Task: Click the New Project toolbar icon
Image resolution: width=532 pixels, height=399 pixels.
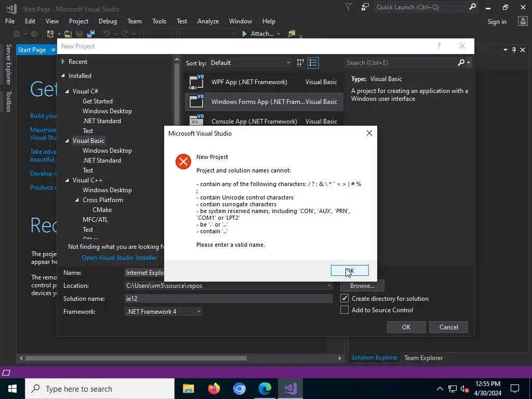Action: click(x=50, y=34)
